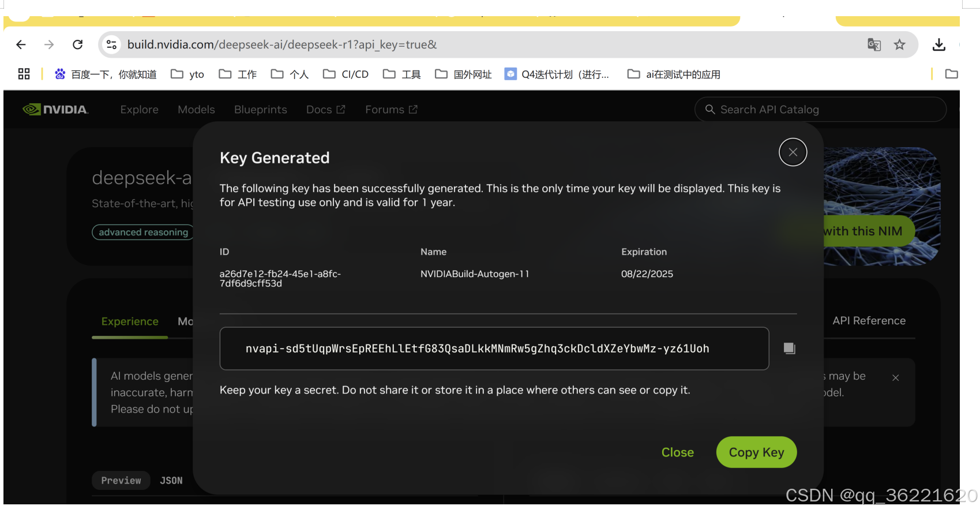
Task: Click the translate page icon
Action: tap(874, 44)
